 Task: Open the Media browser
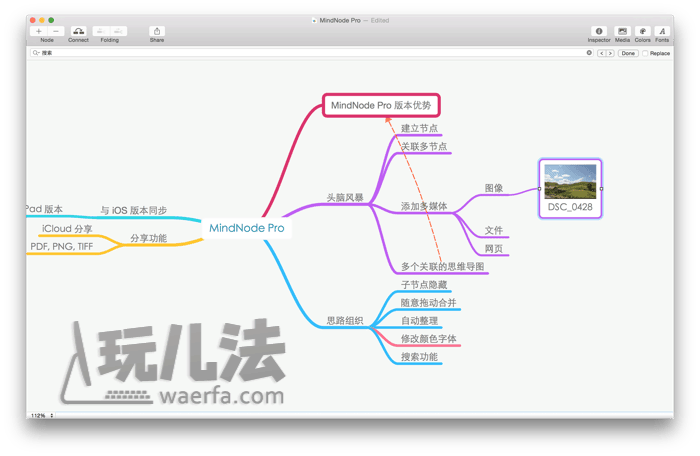click(x=622, y=31)
